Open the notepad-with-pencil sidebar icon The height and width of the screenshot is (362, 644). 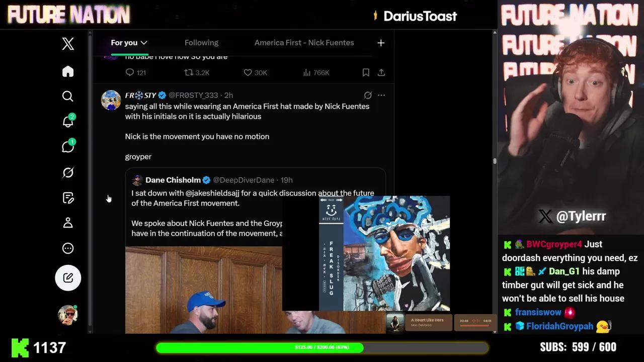[x=68, y=198]
